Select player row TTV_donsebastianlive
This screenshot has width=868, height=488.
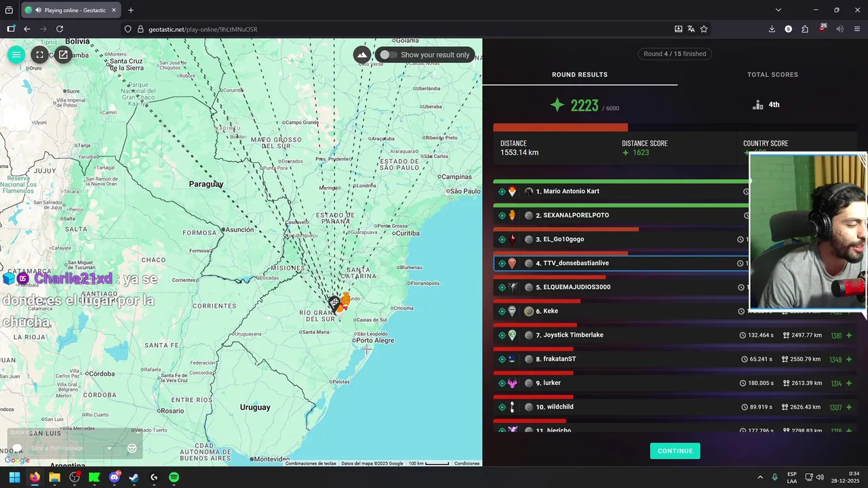pos(620,263)
